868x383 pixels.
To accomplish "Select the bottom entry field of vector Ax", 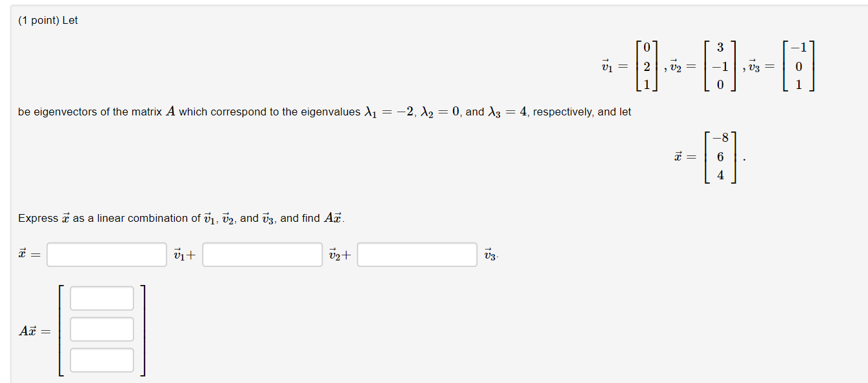I will (x=101, y=360).
